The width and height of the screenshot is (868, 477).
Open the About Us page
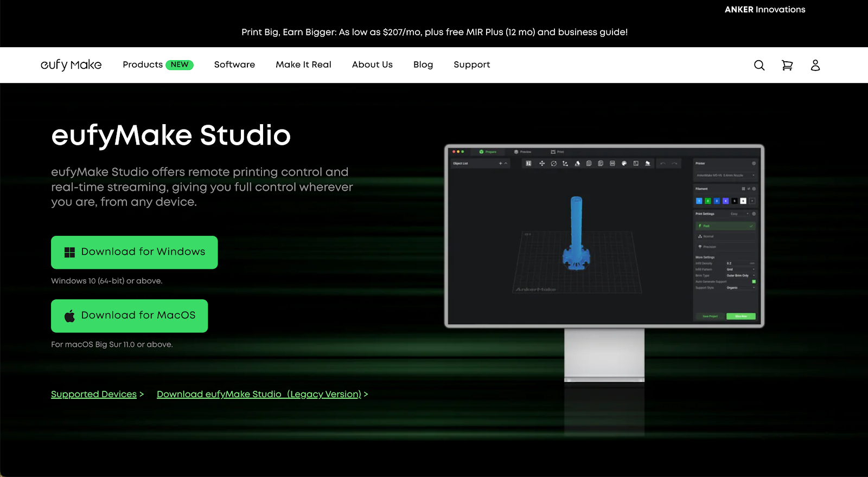[x=372, y=65]
